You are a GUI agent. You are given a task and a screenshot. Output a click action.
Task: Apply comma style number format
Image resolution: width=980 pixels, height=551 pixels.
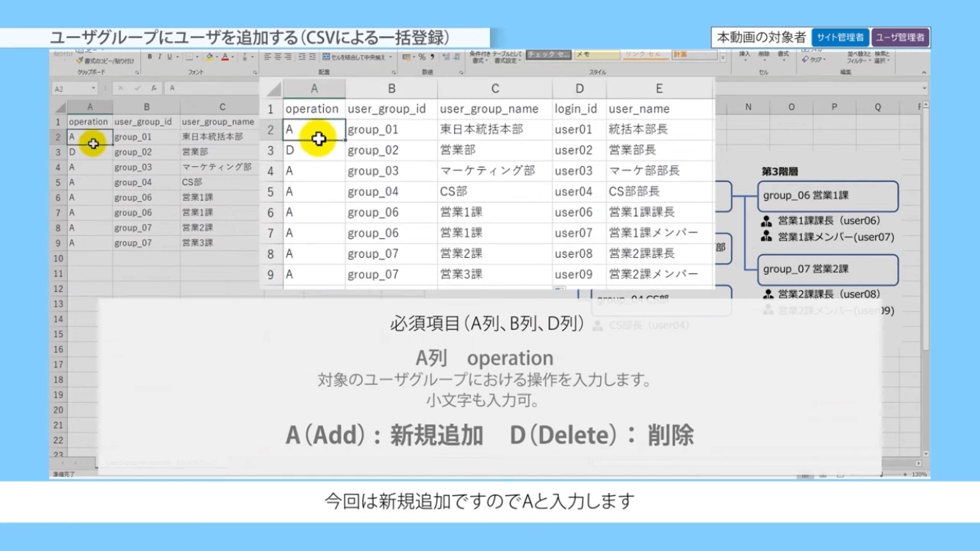click(432, 57)
